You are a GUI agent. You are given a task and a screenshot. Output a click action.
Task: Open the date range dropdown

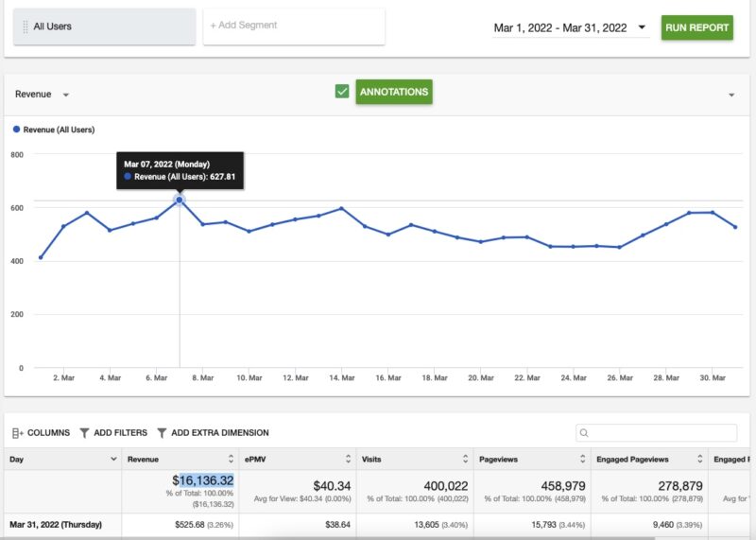click(x=643, y=28)
